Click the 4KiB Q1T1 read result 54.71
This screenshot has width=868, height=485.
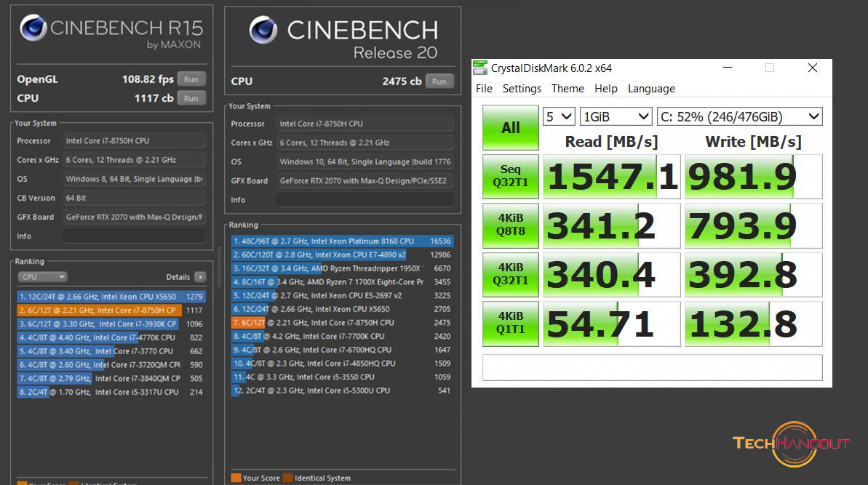click(611, 324)
